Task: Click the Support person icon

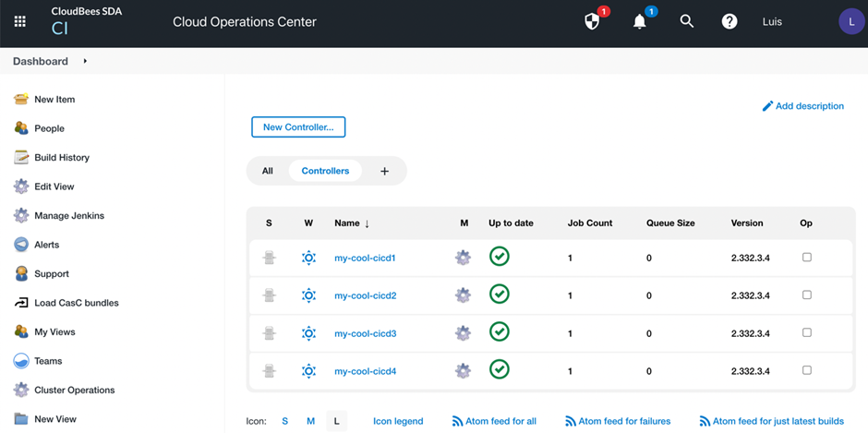Action: (x=21, y=273)
